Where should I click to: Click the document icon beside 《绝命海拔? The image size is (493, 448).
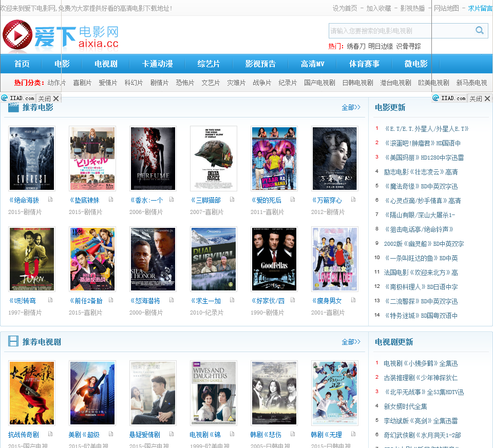pyautogui.click(x=50, y=199)
